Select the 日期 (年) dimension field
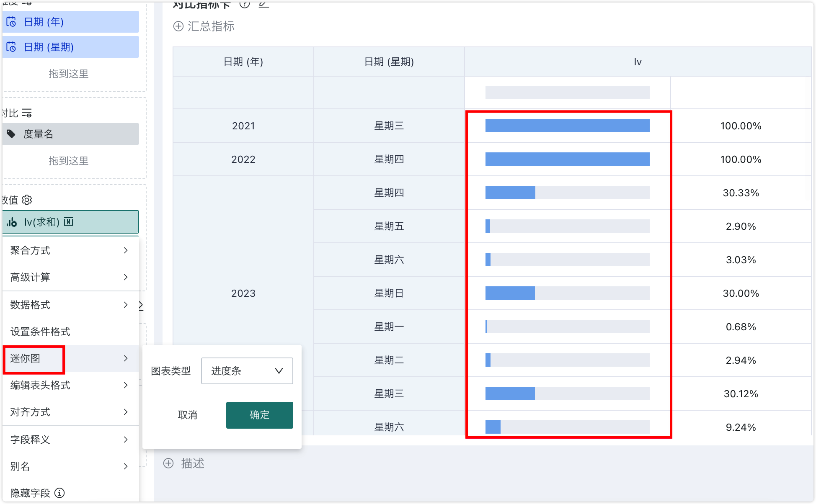This screenshot has height=504, width=816. pos(71,22)
